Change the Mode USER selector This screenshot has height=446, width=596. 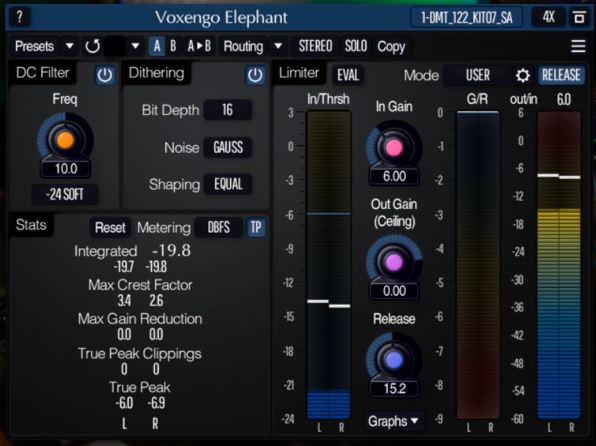pos(478,75)
